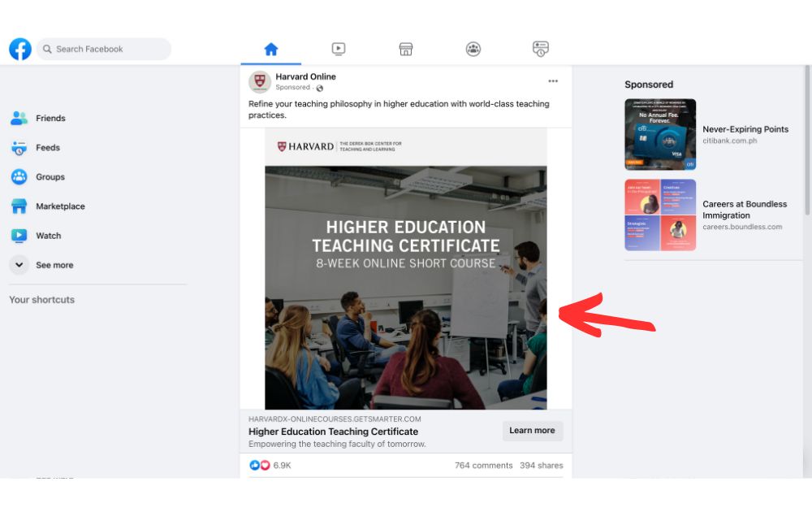812x512 pixels.
Task: Select Groups in the left sidebar
Action: point(50,177)
